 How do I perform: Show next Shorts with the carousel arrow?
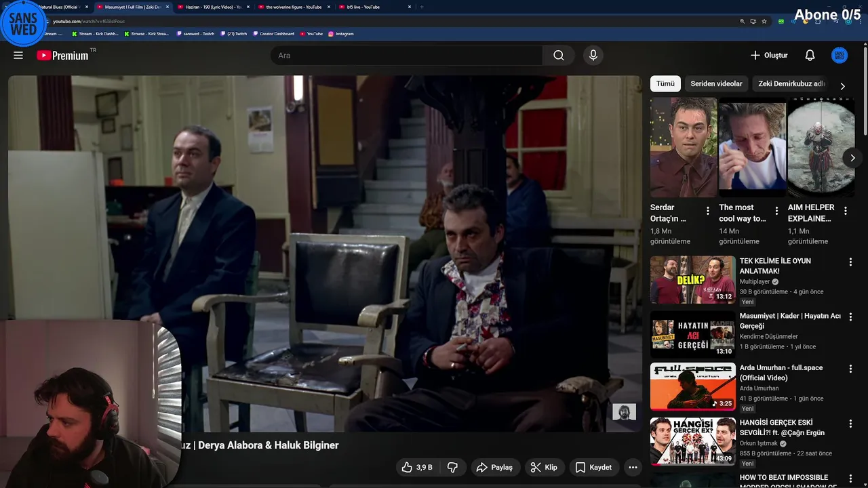pyautogui.click(x=852, y=158)
